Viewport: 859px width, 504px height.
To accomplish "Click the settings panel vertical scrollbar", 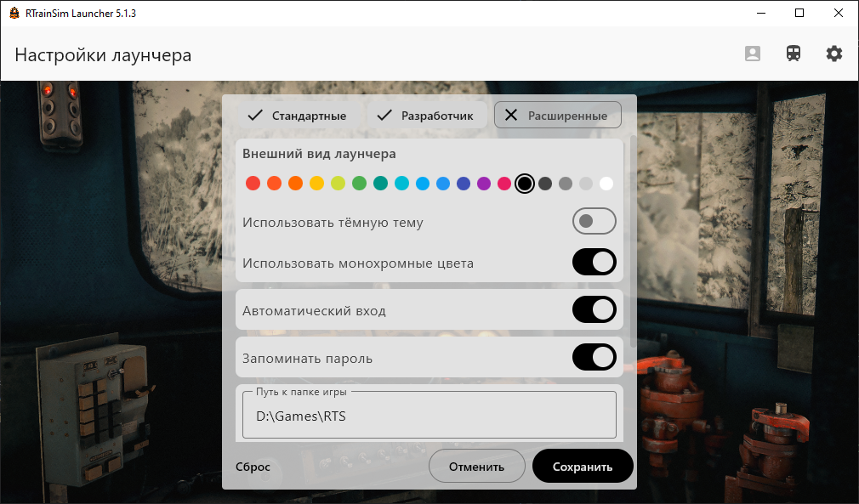I will click(x=634, y=241).
